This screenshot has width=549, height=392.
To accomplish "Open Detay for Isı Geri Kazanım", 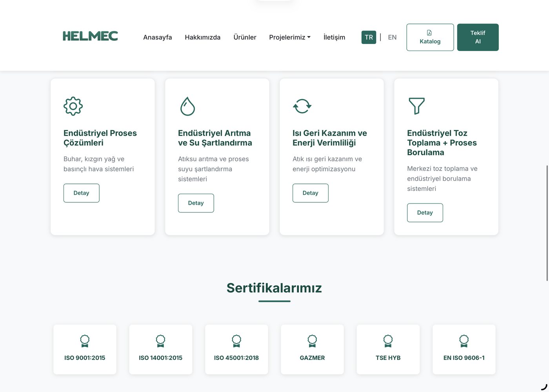I will tap(311, 193).
